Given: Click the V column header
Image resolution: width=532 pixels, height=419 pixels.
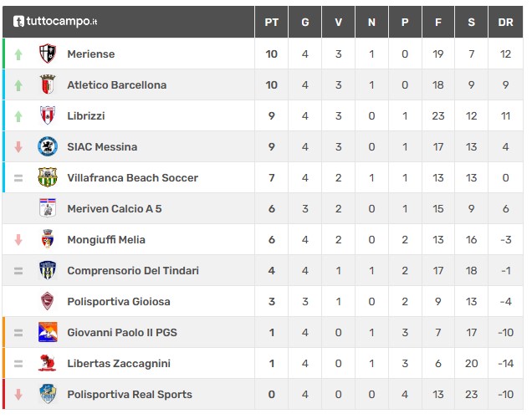Looking at the screenshot, I should [338, 22].
